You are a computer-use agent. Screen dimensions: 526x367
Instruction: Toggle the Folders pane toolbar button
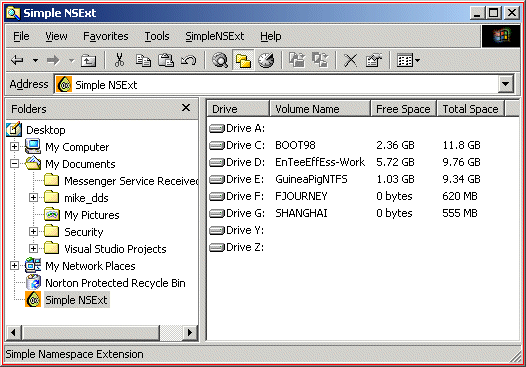243,61
